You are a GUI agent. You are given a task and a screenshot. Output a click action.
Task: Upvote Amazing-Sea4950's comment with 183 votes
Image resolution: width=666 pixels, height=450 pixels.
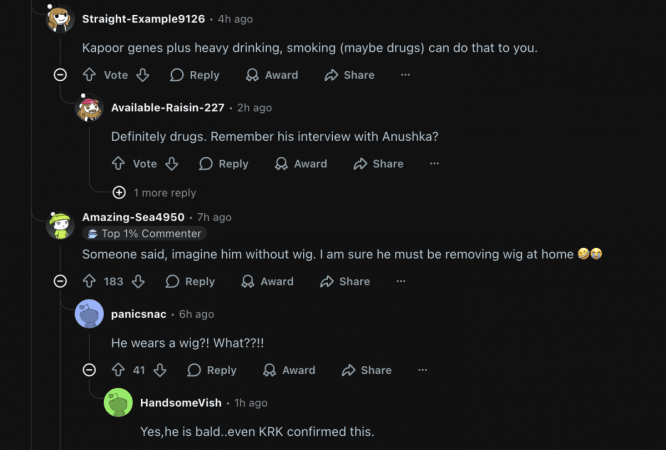[90, 282]
